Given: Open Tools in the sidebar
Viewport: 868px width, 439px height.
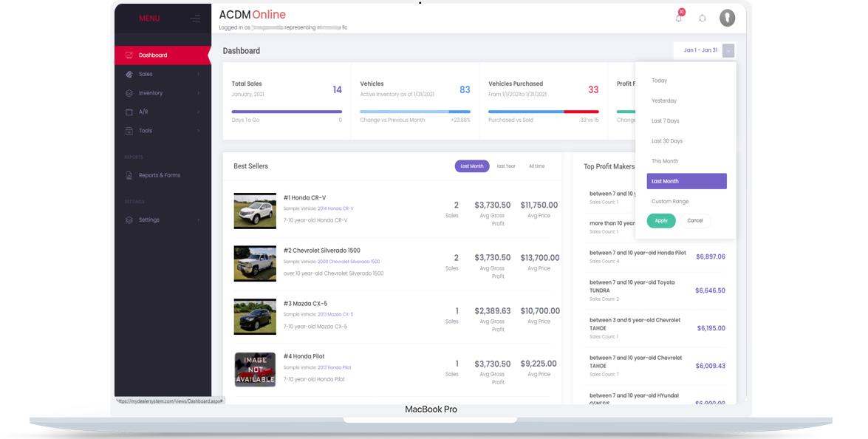Looking at the screenshot, I should coord(163,131).
